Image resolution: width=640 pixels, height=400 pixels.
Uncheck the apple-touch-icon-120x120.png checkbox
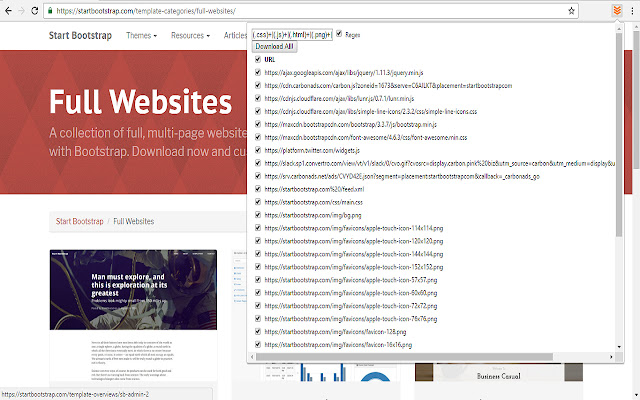(x=258, y=240)
